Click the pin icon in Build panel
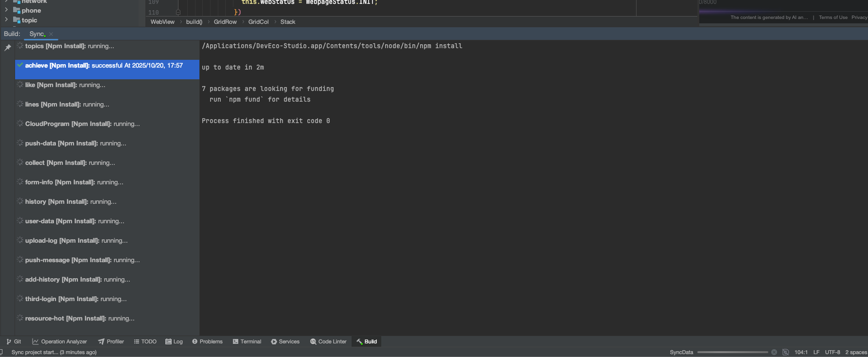 tap(8, 48)
